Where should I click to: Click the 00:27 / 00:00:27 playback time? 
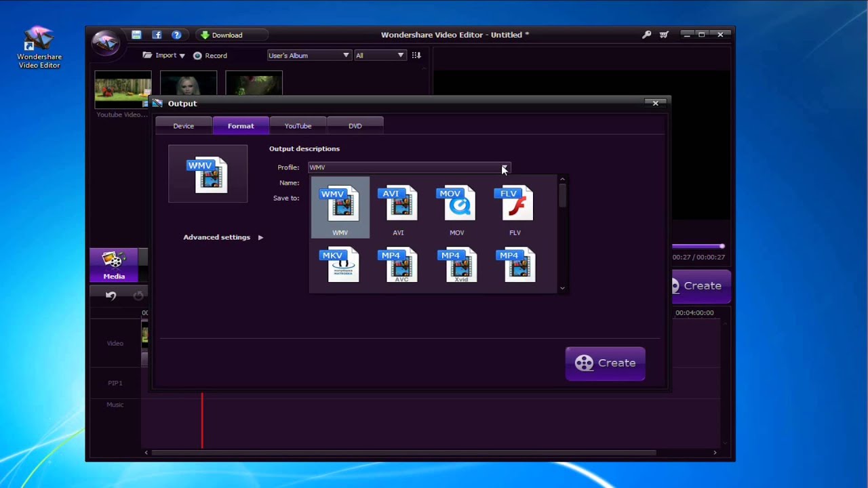[698, 258]
